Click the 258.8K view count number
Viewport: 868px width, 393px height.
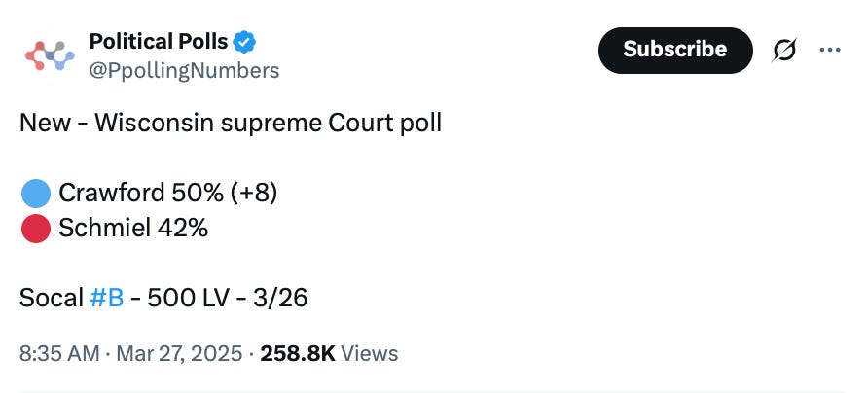click(298, 354)
